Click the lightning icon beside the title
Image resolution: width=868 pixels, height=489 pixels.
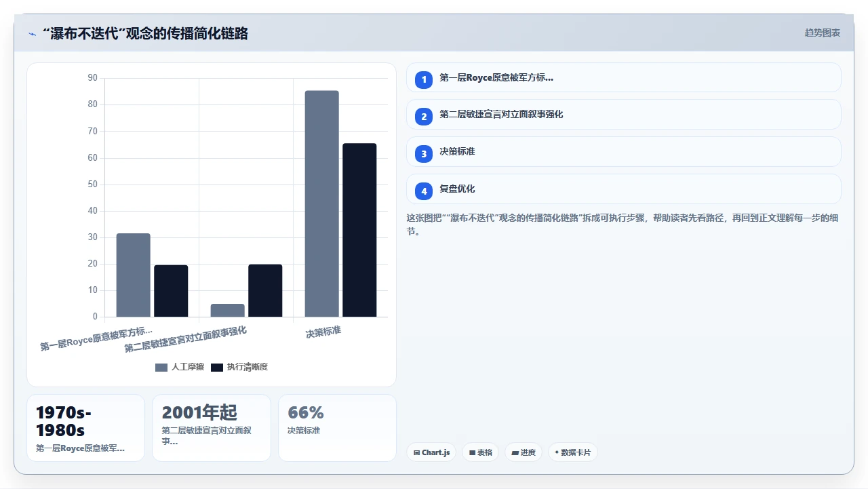click(32, 33)
